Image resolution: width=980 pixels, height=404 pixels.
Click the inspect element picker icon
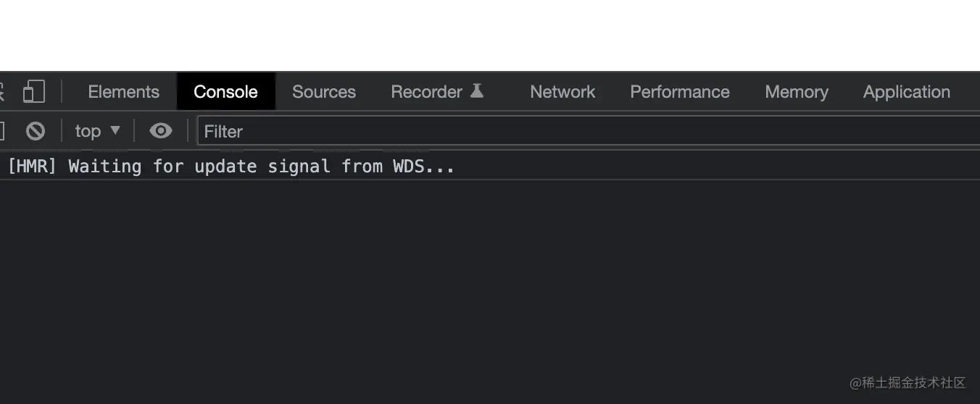(1, 92)
